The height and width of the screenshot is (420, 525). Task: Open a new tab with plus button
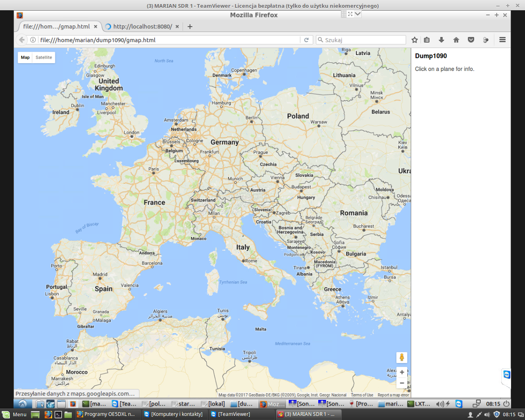pyautogui.click(x=190, y=27)
